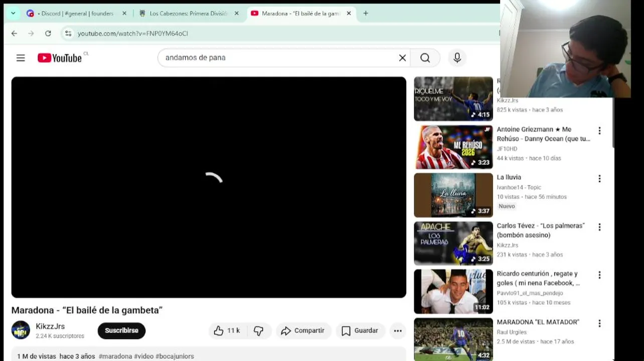Viewport: 644px width, 361px height.
Task: Open MARADONA "EL MATADOR" thumbnail
Action: point(453,339)
